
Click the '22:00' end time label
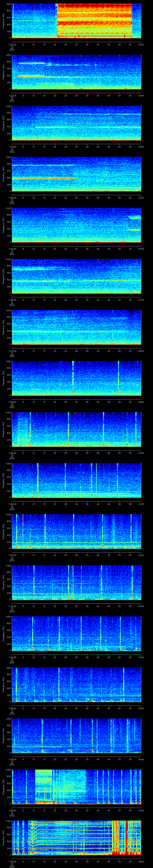point(141,44)
